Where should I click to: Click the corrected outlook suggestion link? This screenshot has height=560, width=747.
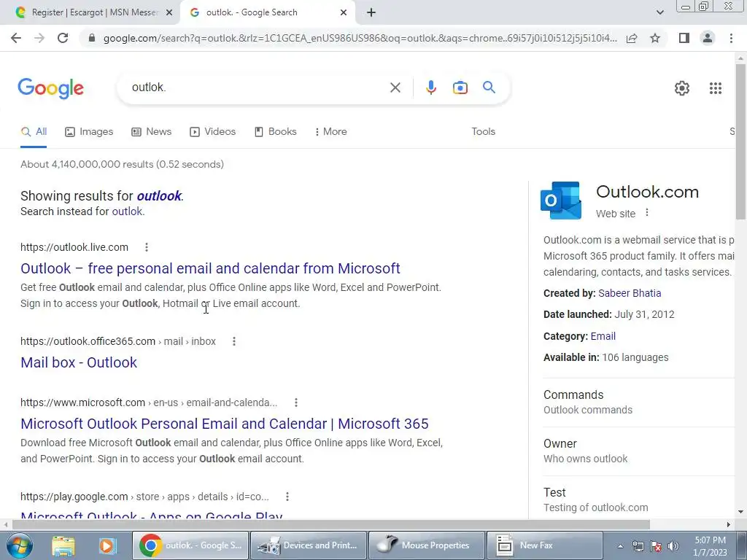point(158,195)
